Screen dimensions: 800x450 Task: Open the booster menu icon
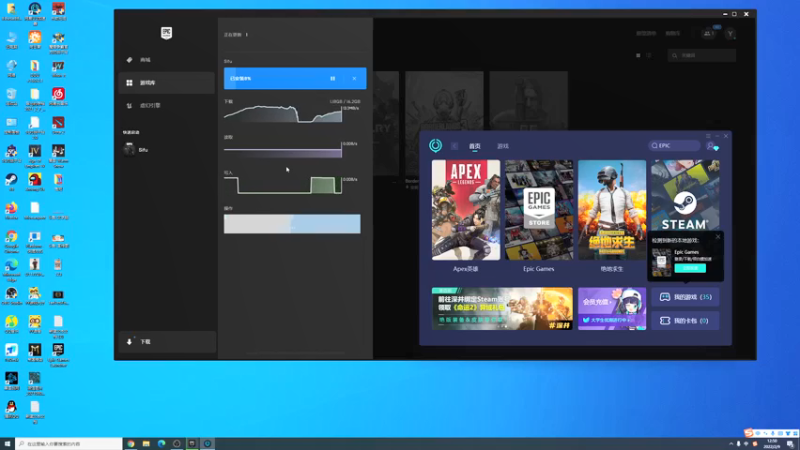click(x=708, y=136)
